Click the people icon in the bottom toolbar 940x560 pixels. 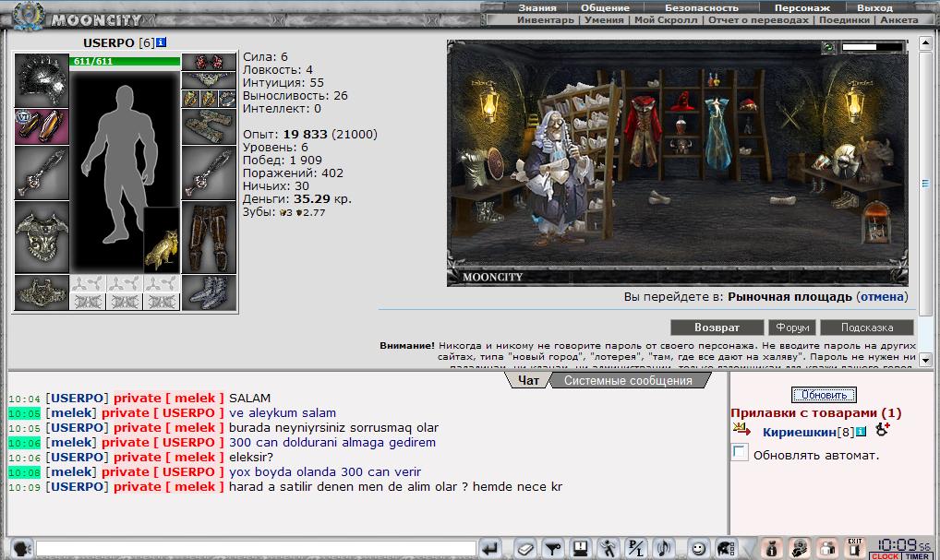[828, 548]
